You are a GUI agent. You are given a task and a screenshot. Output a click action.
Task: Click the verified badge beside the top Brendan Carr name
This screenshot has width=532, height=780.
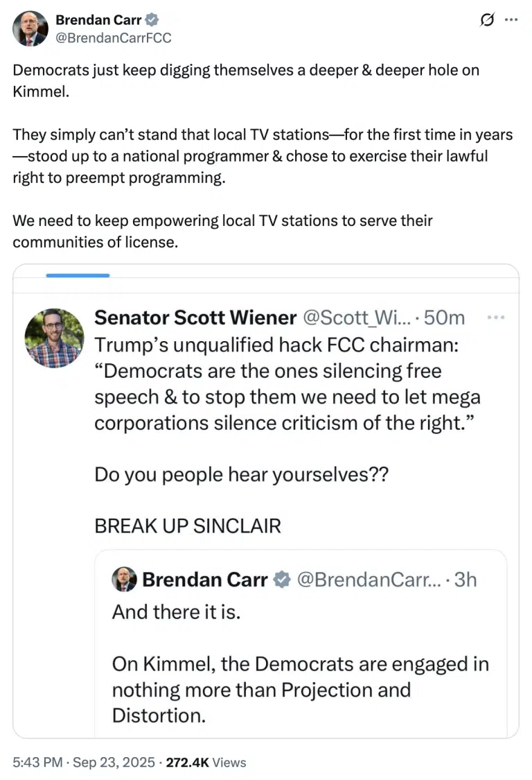pyautogui.click(x=151, y=21)
